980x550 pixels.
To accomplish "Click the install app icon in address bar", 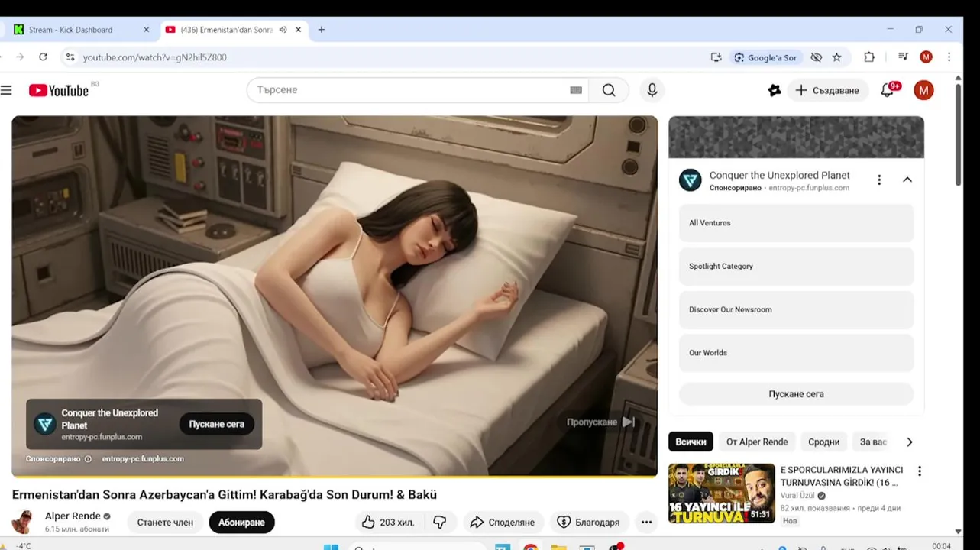I will pos(716,57).
